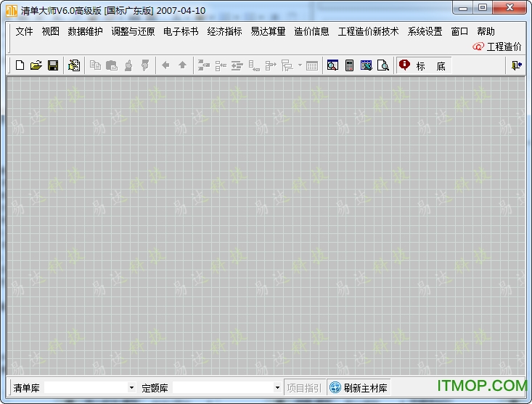The height and width of the screenshot is (404, 532).
Task: Click the 工程造价 logo link
Action: [x=498, y=47]
